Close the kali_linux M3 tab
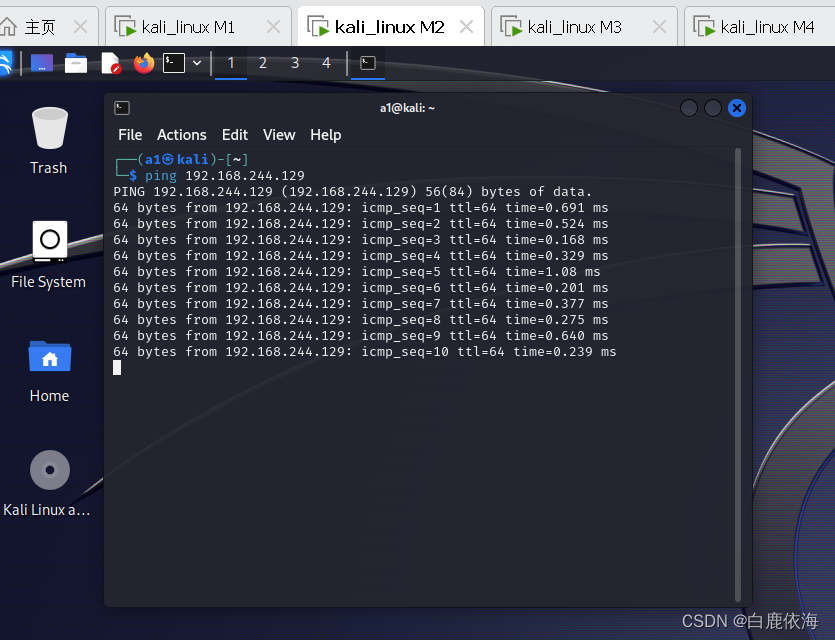Screen dimensions: 835x640 pos(659,27)
